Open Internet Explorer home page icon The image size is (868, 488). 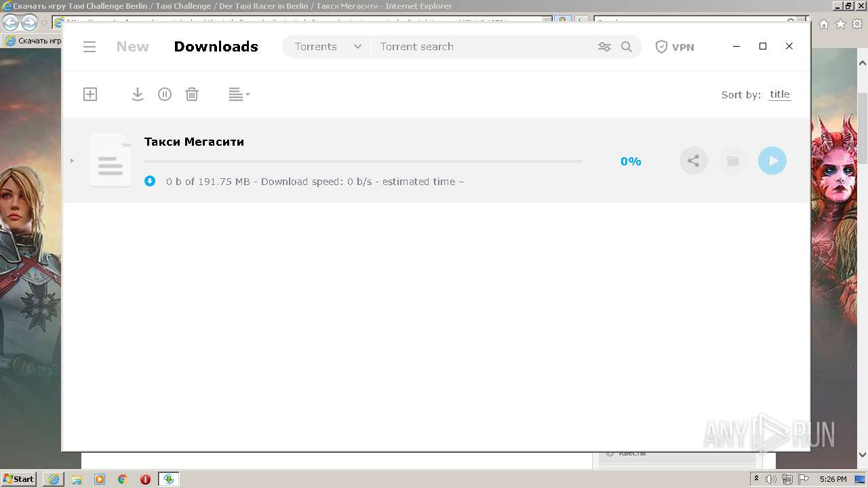(824, 24)
